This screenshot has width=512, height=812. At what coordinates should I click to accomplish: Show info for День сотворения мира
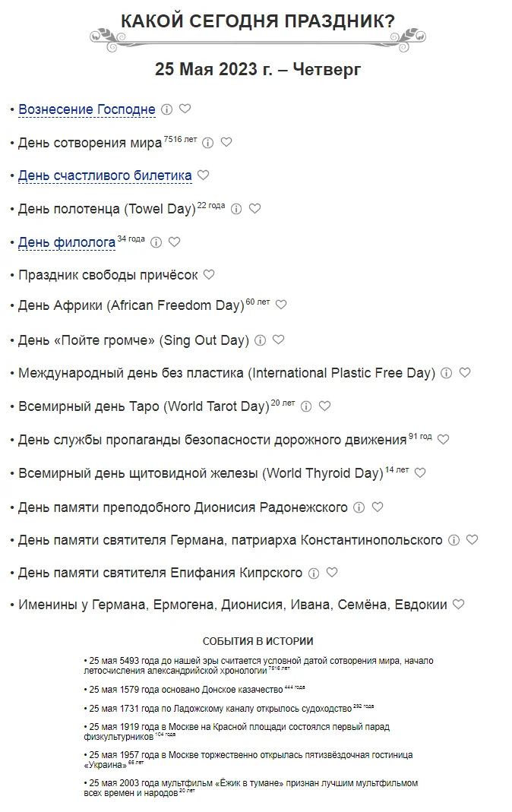coord(208,142)
